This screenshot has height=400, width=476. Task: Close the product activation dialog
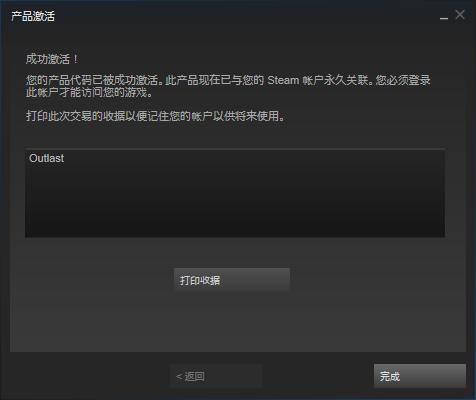pos(460,15)
